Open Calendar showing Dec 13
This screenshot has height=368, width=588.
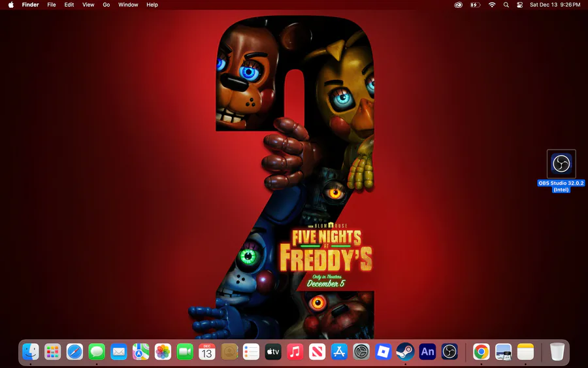[x=207, y=352]
